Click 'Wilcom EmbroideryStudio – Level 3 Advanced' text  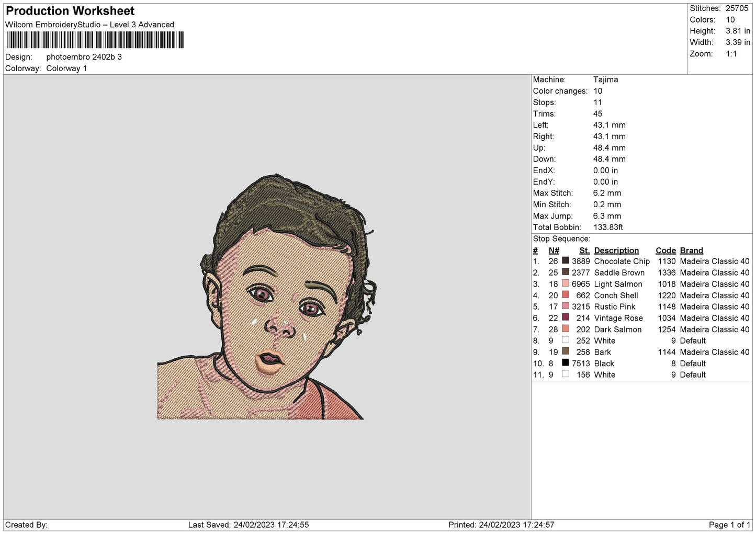(89, 25)
